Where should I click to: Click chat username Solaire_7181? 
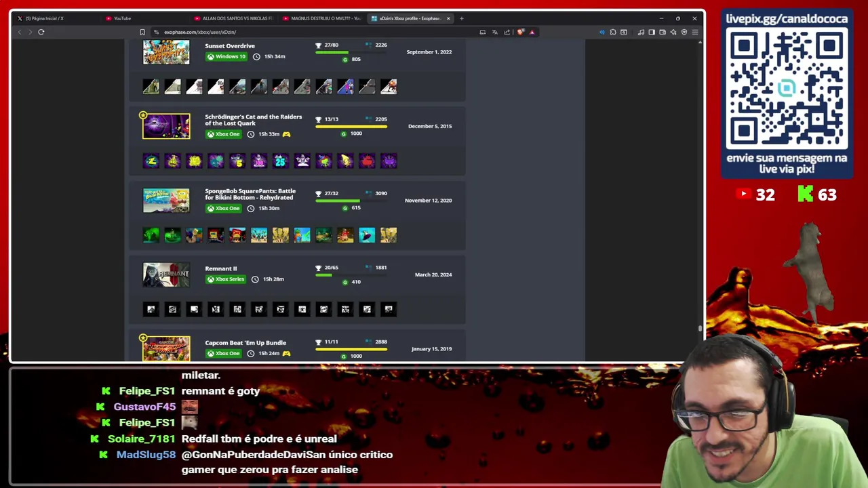point(141,439)
